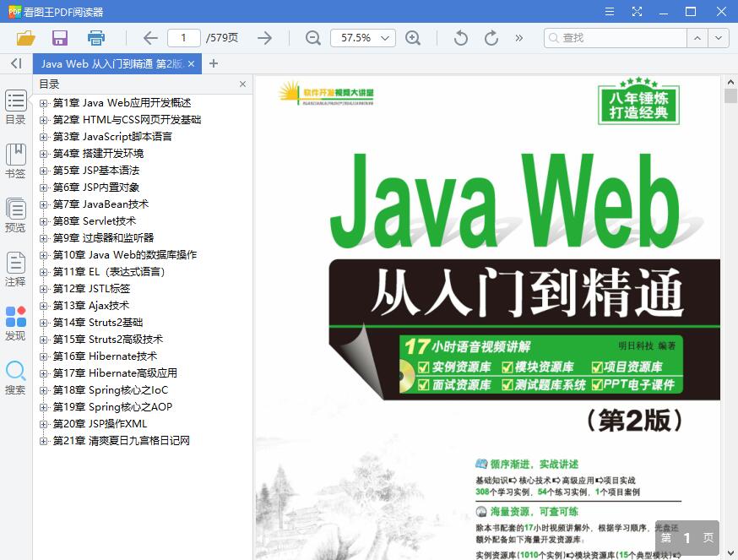Save the document with floppy icon

60,38
